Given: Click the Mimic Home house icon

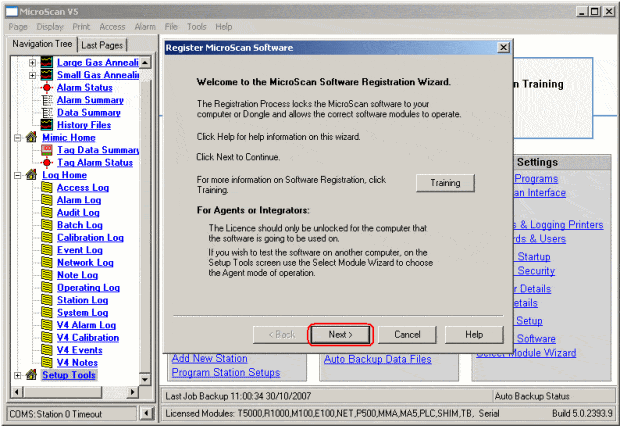Looking at the screenshot, I should pyautogui.click(x=31, y=138).
